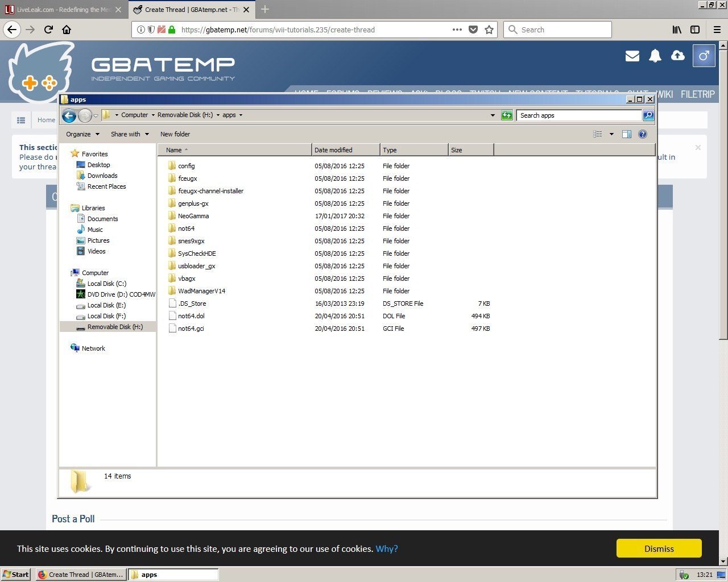Click the change view icon in Explorer
This screenshot has width=728, height=582.
pos(598,134)
